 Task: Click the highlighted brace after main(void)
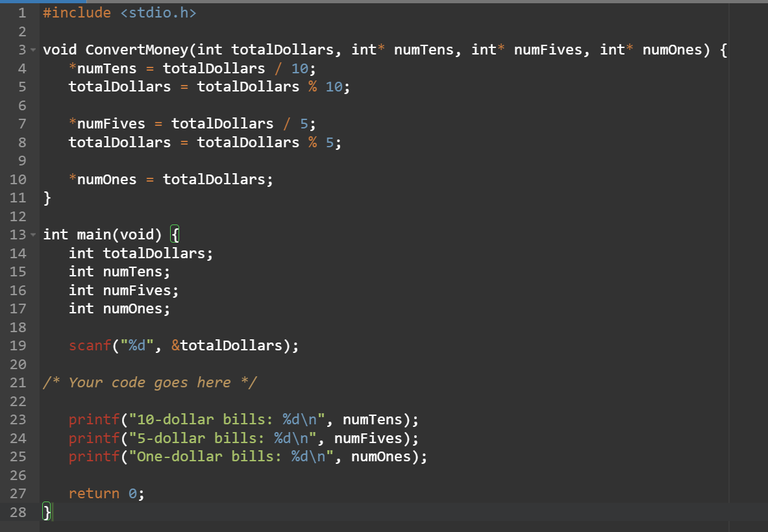click(x=174, y=234)
